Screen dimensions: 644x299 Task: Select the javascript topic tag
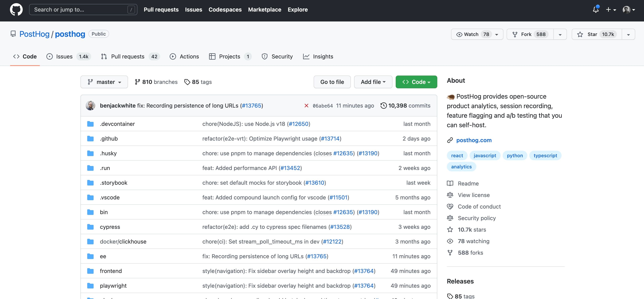485,155
